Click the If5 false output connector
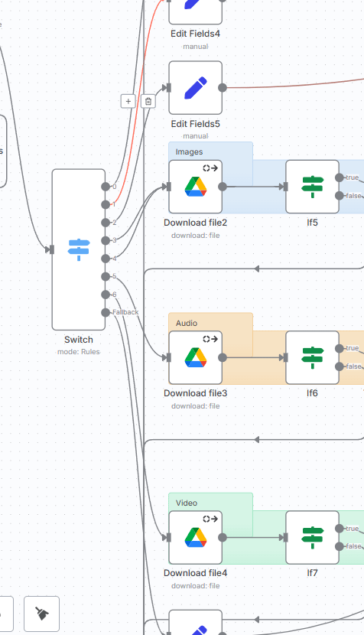Image resolution: width=364 pixels, height=635 pixels. tap(340, 196)
